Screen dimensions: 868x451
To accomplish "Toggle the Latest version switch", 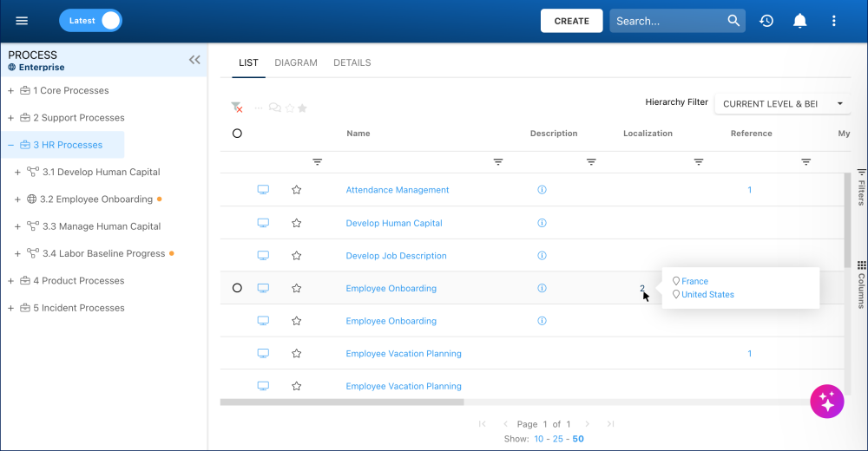I will tap(91, 21).
